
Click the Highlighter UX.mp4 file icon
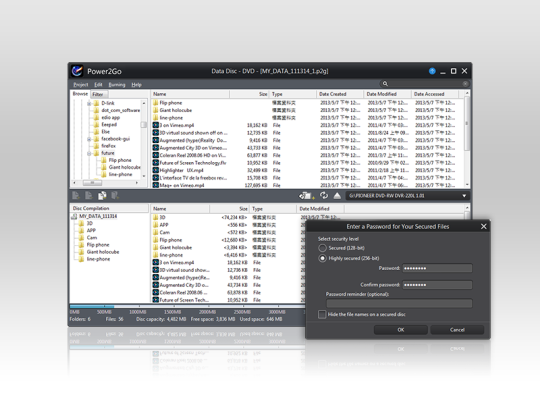156,170
